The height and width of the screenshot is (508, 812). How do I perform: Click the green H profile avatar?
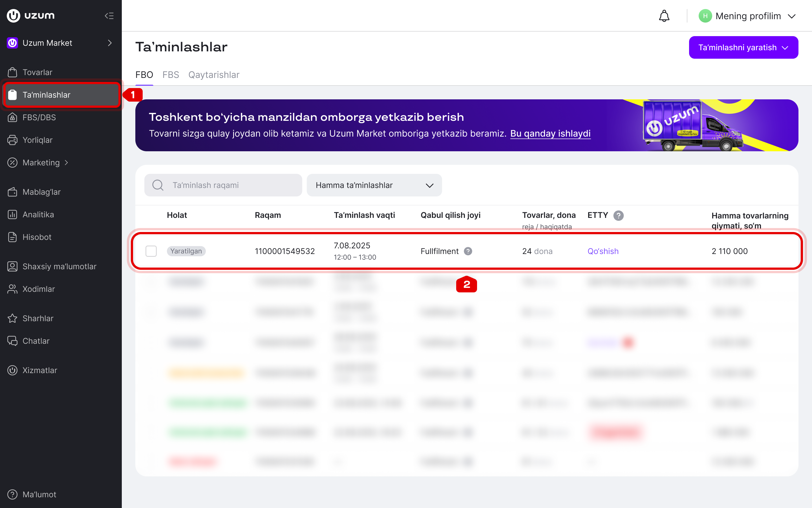click(x=705, y=16)
